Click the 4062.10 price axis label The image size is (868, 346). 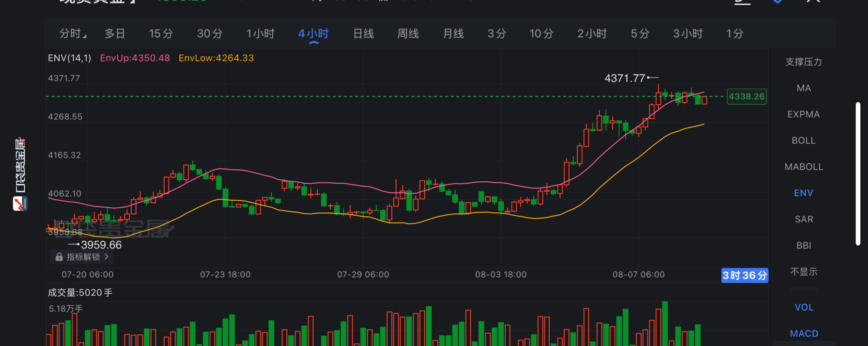tap(64, 194)
